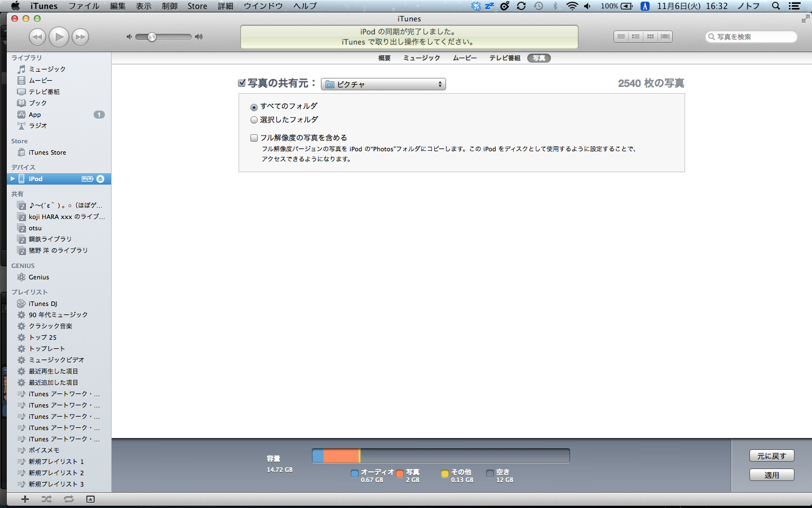Image resolution: width=812 pixels, height=508 pixels.
Task: Click the capacity bar photos segment
Action: 341,456
